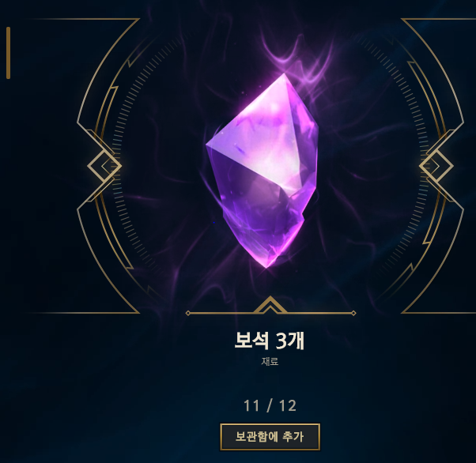Click the left previous-item card panel

70,166
